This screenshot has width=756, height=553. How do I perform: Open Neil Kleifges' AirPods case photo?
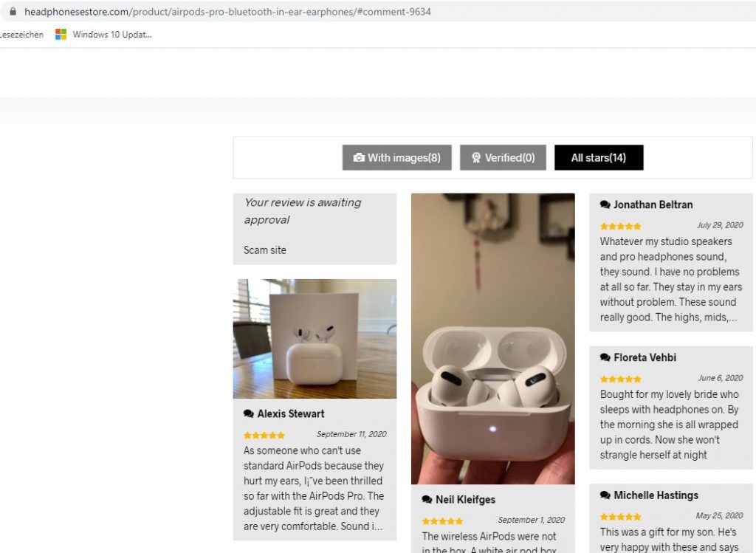pyautogui.click(x=492, y=339)
